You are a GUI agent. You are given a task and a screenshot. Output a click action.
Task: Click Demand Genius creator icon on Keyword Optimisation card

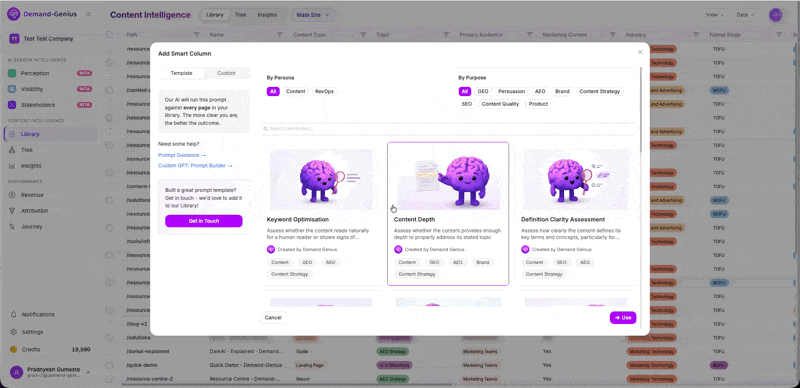[x=271, y=250]
